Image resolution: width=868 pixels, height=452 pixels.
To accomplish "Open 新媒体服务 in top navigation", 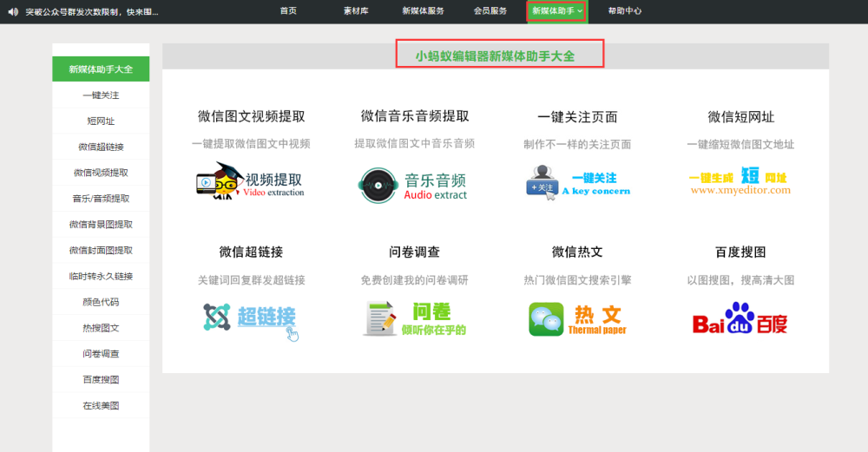I will tap(423, 11).
